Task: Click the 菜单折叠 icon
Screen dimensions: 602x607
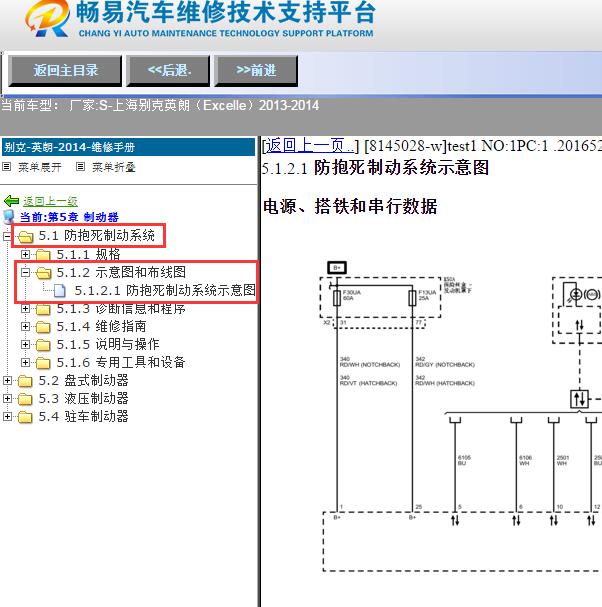Action: point(80,167)
